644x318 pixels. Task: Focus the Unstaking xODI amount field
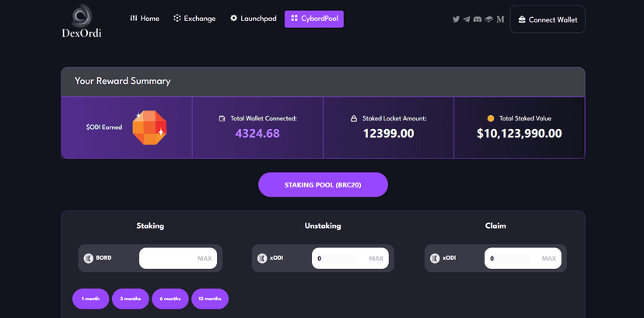[350, 258]
